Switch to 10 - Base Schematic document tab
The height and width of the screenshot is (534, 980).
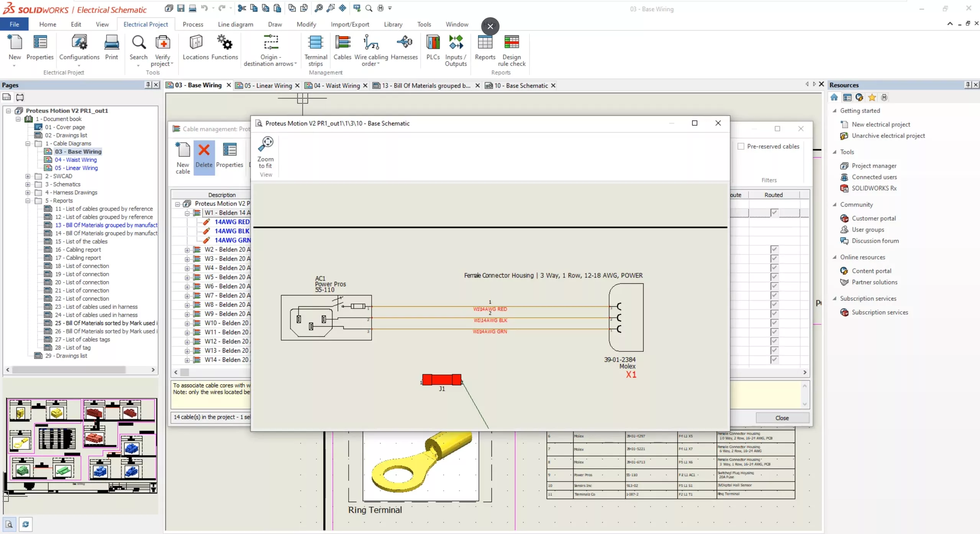tap(521, 85)
